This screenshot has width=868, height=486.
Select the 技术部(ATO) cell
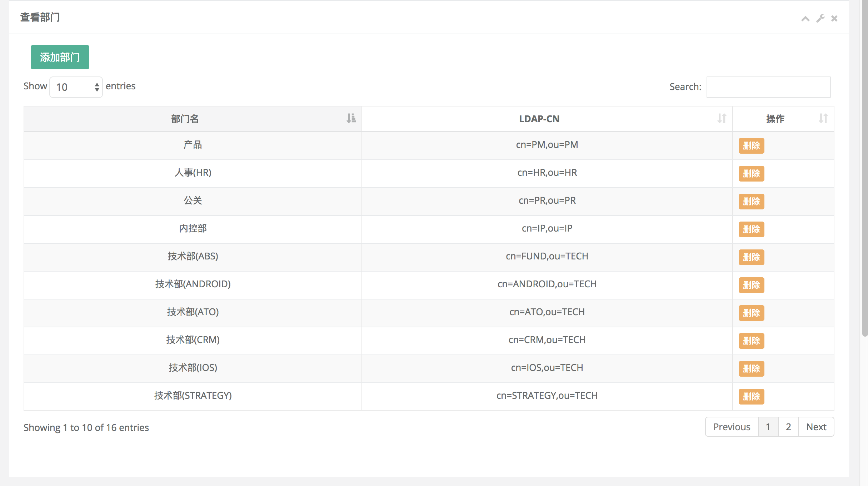[x=193, y=312]
